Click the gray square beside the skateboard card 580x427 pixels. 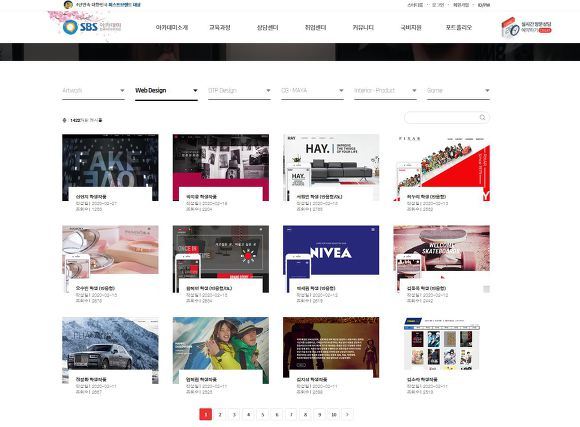click(486, 289)
